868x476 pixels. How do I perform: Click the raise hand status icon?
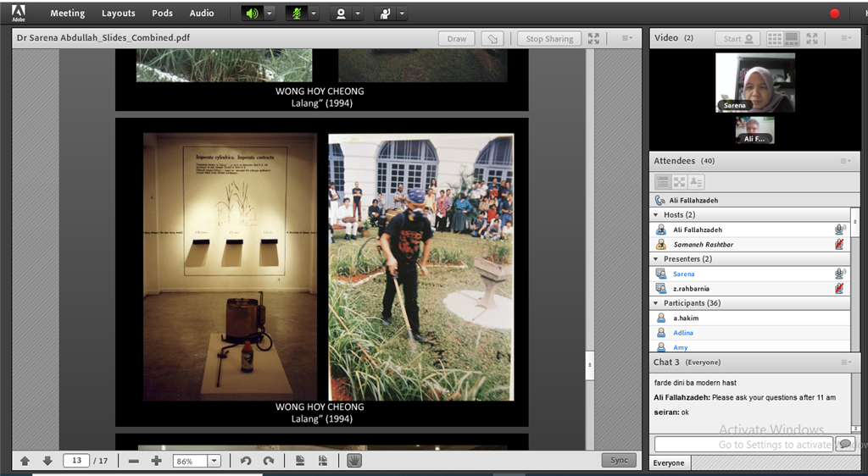pos(386,14)
